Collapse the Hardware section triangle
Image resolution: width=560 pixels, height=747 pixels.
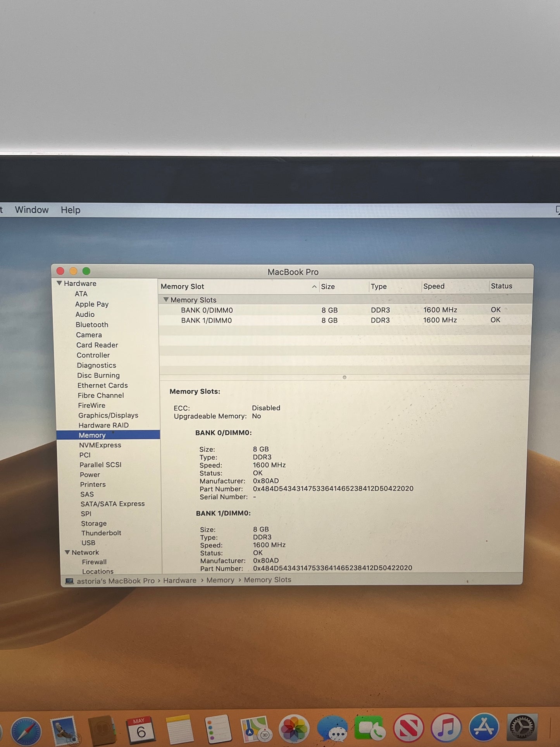(x=59, y=283)
